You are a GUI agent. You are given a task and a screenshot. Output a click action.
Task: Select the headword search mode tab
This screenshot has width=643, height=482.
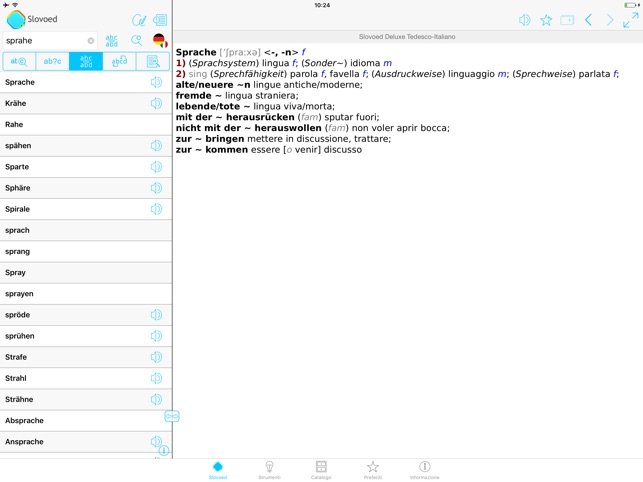point(19,62)
